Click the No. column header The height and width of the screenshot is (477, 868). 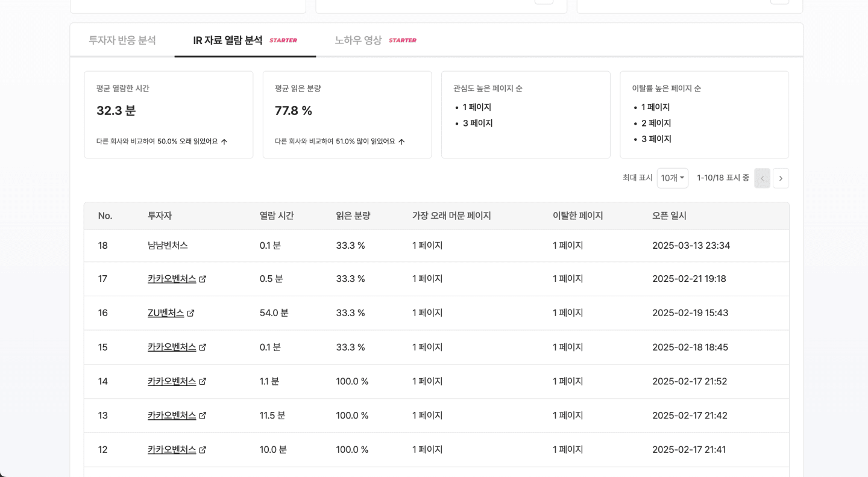[x=105, y=216]
